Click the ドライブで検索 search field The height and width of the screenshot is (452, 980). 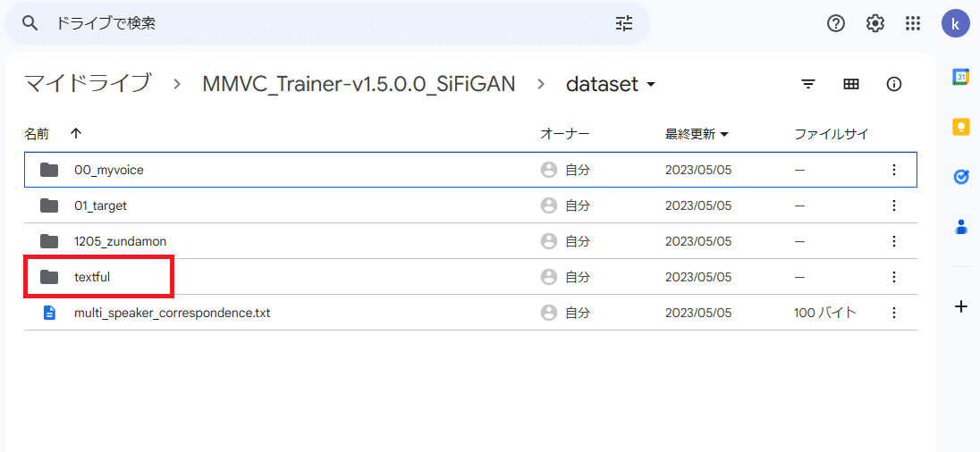327,24
